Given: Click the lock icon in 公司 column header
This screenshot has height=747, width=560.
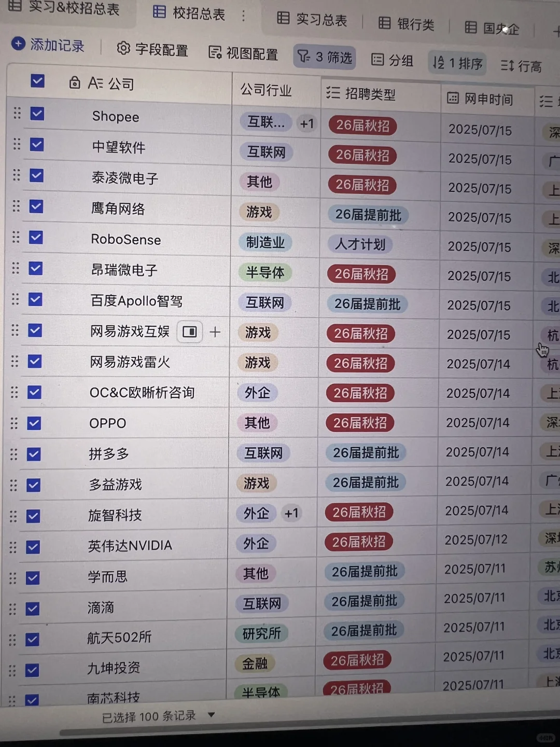Looking at the screenshot, I should (x=75, y=82).
